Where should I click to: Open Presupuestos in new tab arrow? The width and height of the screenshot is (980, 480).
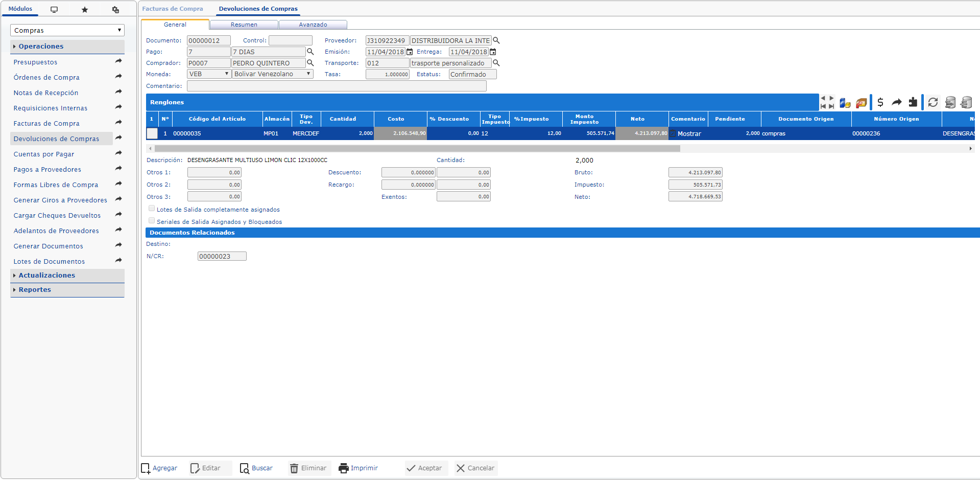118,61
